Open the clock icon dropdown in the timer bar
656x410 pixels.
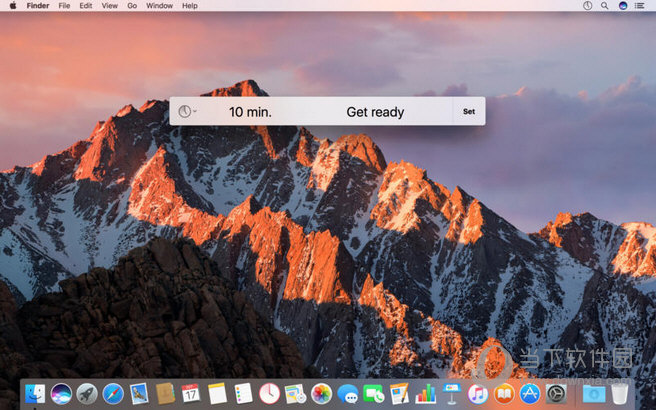(187, 111)
